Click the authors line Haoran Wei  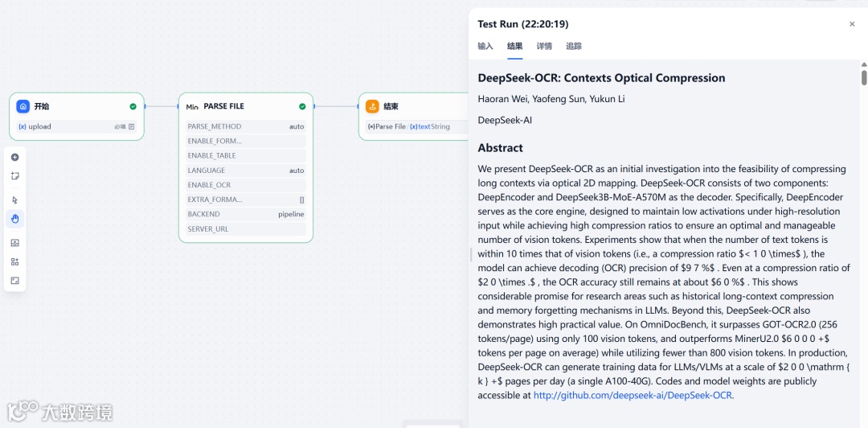coord(551,99)
